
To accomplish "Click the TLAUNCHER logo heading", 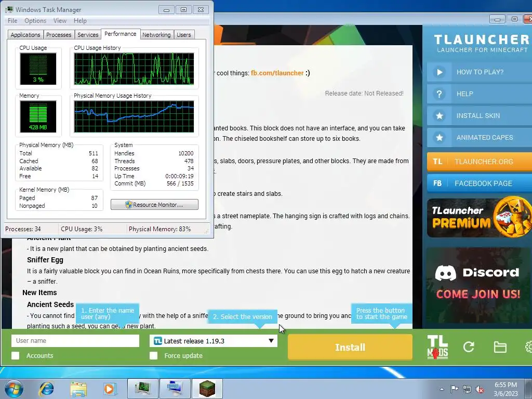I will 482,39.
